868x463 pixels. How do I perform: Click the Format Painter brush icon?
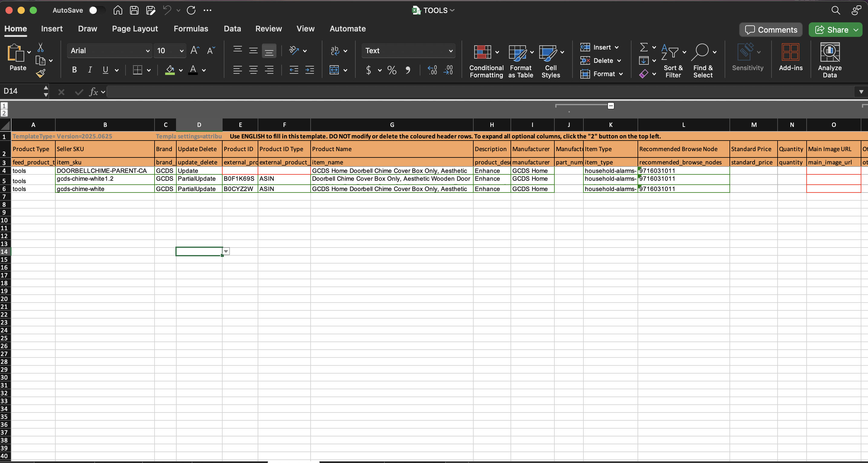(41, 73)
